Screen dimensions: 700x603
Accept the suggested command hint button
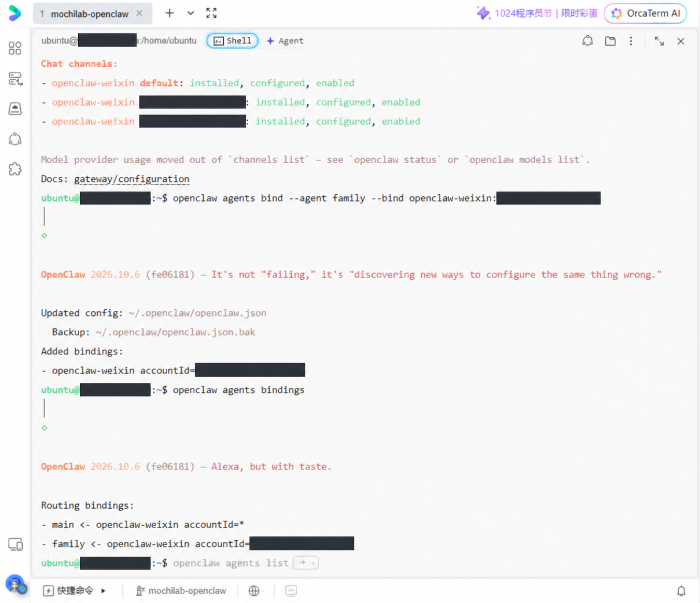[x=306, y=563]
